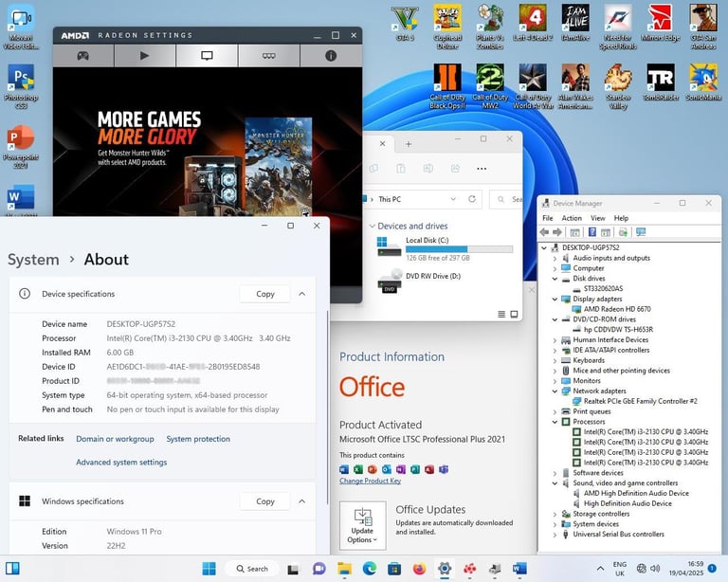The height and width of the screenshot is (582, 728).
Task: Add a new tab in File Explorer
Action: tap(409, 144)
